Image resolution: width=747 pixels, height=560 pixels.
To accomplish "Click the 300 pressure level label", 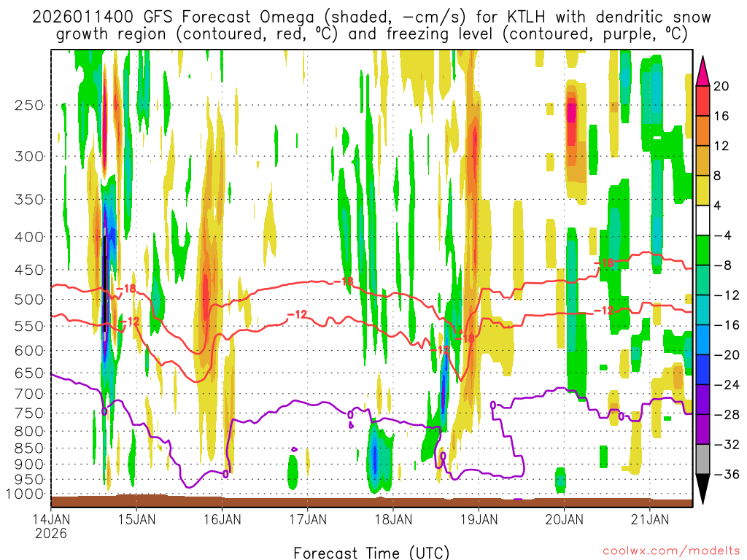I will click(29, 156).
